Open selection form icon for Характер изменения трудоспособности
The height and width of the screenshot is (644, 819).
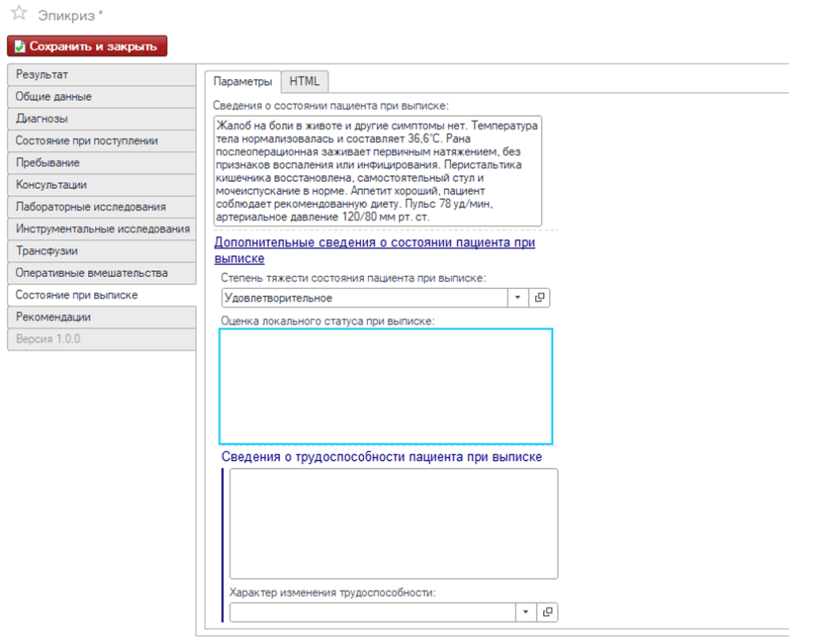[x=547, y=612]
